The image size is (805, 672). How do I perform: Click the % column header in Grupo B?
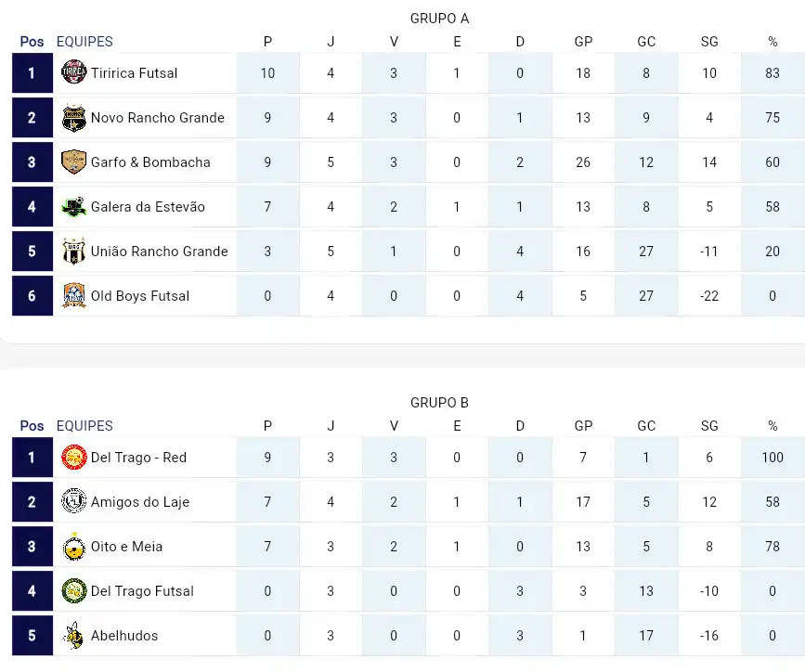773,426
